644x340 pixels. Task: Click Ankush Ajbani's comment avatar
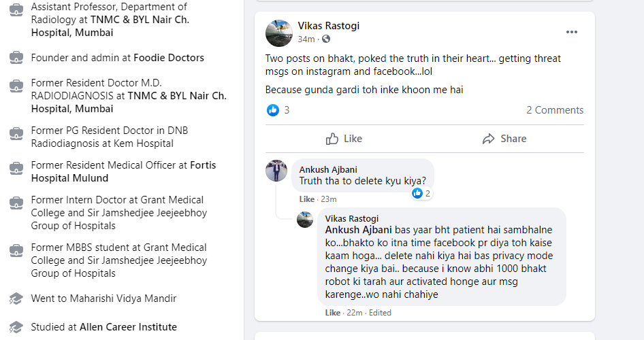pyautogui.click(x=276, y=171)
